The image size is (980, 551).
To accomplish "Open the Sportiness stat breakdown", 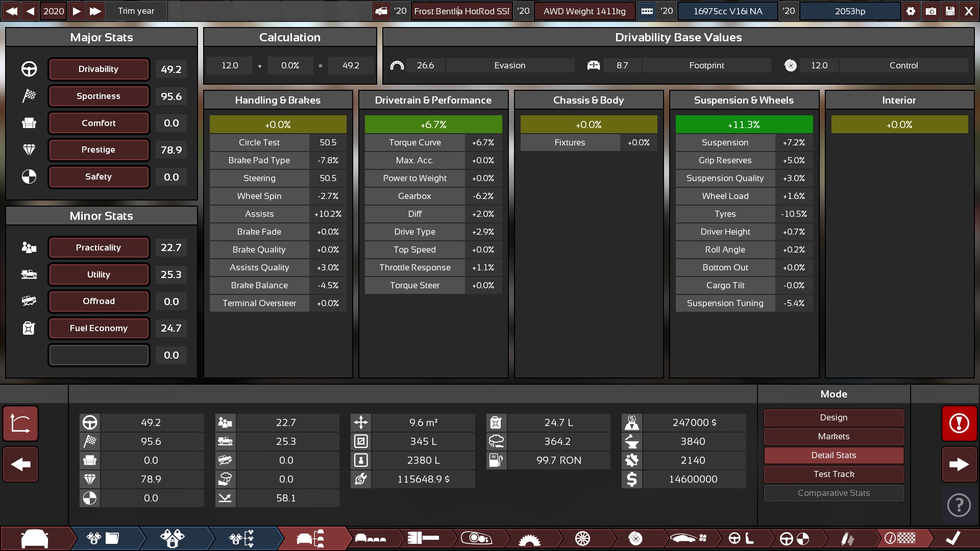I will coord(99,96).
